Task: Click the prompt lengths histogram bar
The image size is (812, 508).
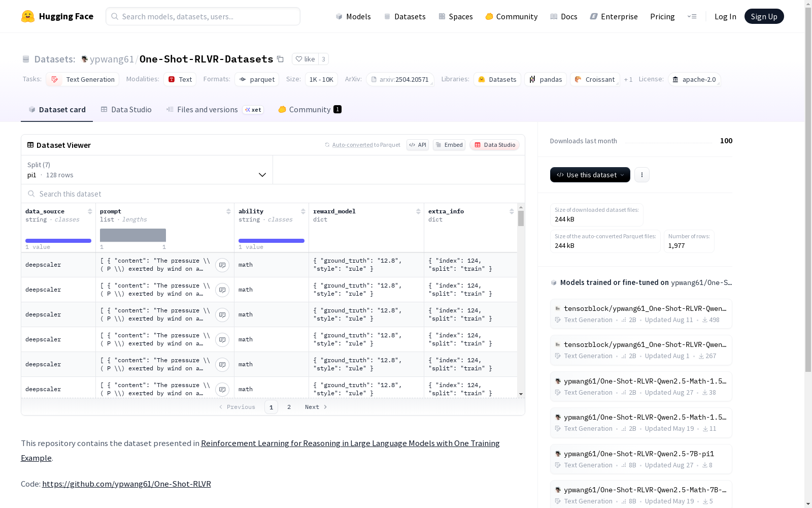Action: tap(133, 235)
